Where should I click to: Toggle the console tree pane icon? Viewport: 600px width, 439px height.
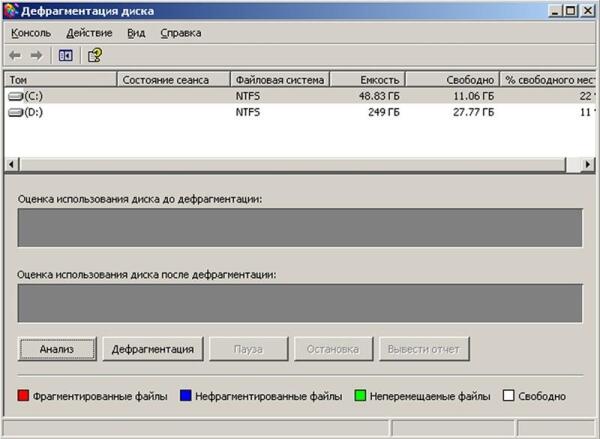click(66, 55)
